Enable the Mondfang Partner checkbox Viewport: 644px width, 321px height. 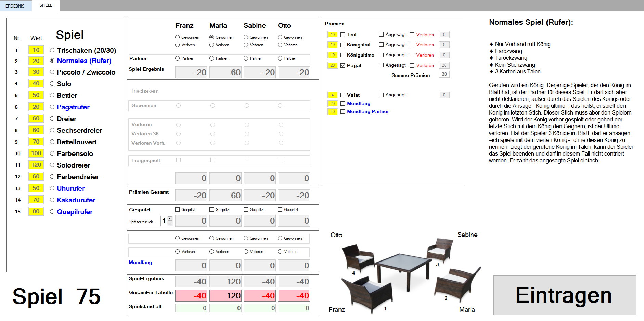click(x=343, y=112)
